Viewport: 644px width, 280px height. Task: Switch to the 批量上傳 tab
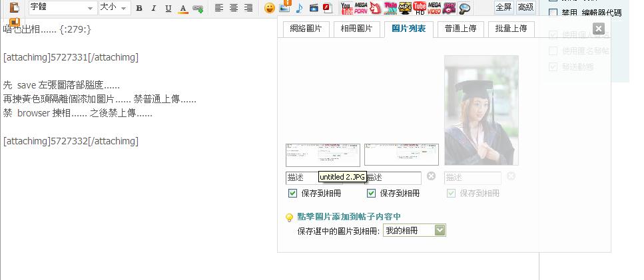(511, 29)
